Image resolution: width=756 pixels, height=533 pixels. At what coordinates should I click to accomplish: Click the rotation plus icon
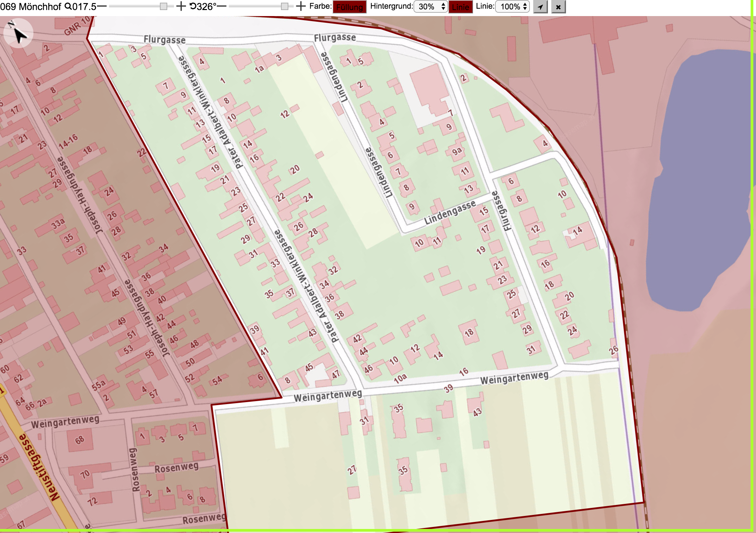(301, 6)
